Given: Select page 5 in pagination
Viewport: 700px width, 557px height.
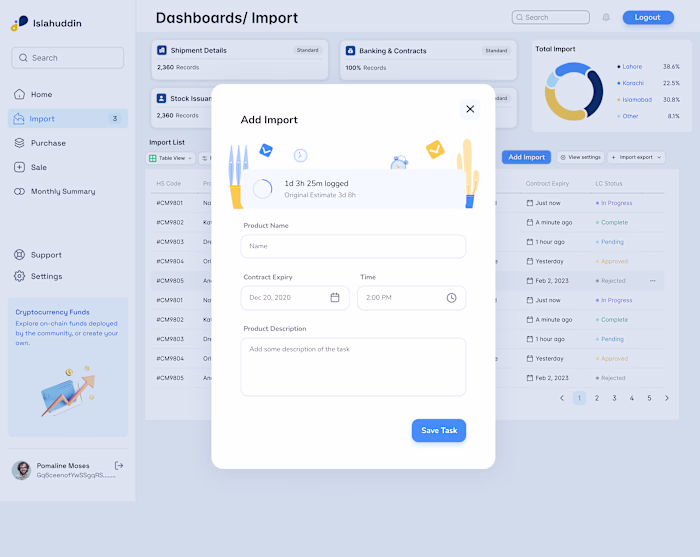Looking at the screenshot, I should pyautogui.click(x=649, y=398).
